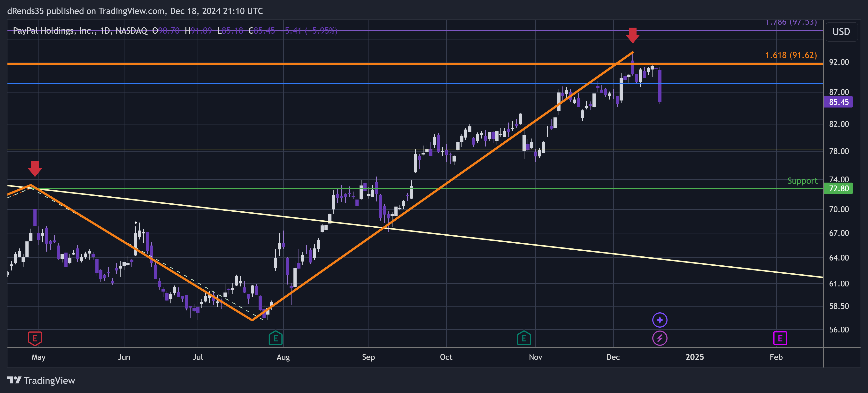868x393 pixels.
Task: Click the 1.618 (91.62) Fibonacci label
Action: (791, 55)
